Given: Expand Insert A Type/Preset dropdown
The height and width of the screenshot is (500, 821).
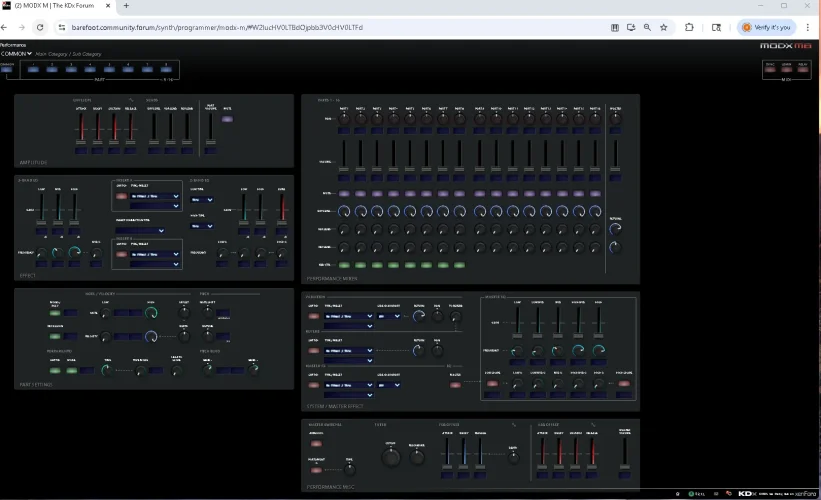Looking at the screenshot, I should click(155, 196).
